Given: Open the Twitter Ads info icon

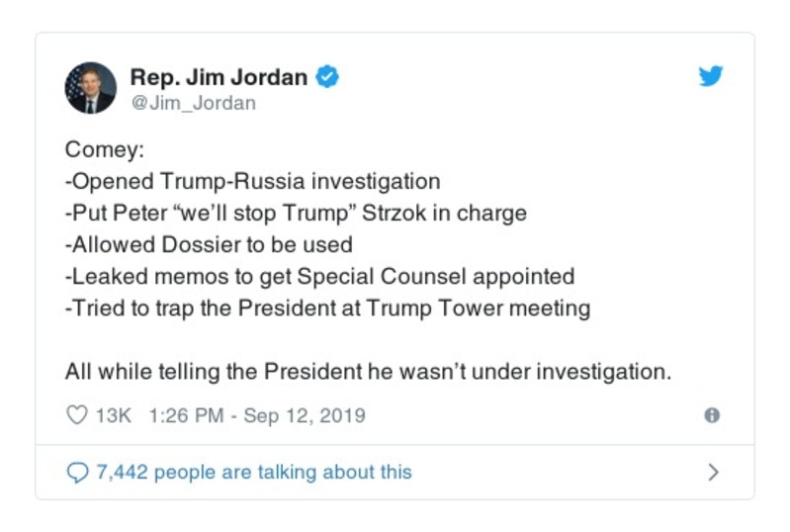Looking at the screenshot, I should 711,415.
